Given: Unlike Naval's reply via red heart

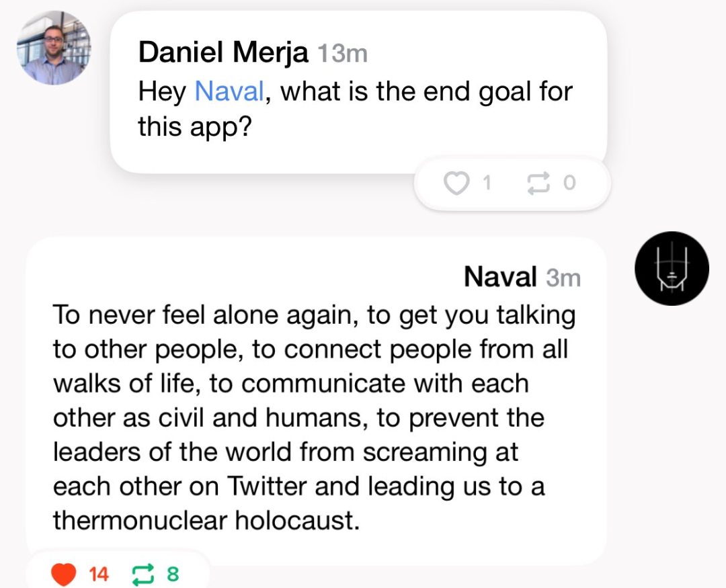Looking at the screenshot, I should [63, 575].
